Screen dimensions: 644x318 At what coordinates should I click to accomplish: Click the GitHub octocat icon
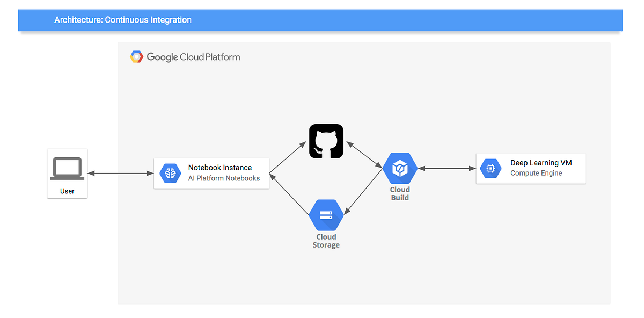(x=326, y=141)
